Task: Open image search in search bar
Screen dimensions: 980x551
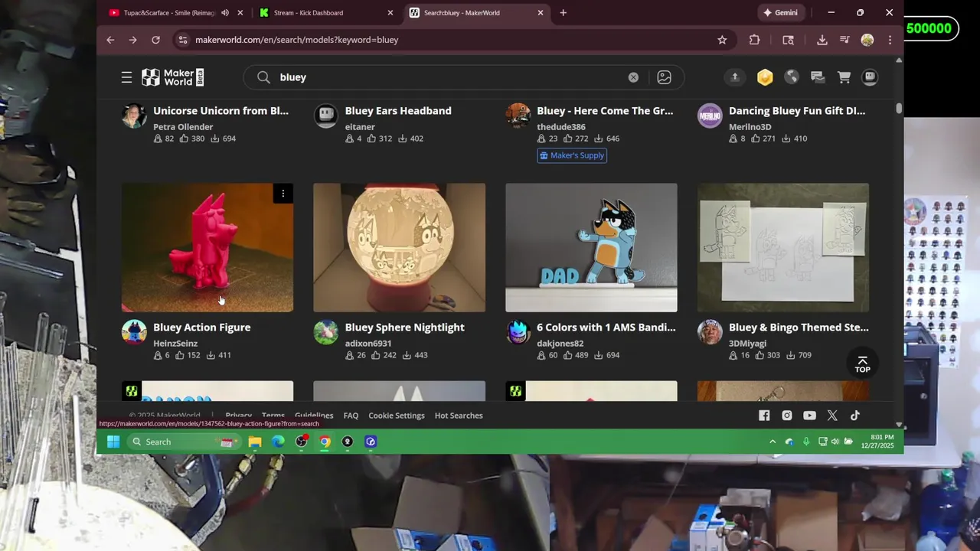Action: (x=664, y=77)
